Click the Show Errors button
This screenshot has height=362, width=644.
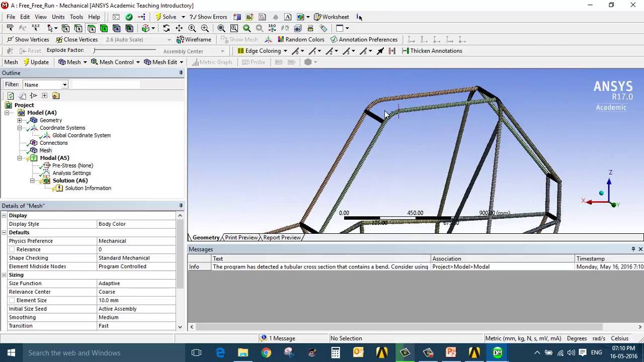(208, 17)
